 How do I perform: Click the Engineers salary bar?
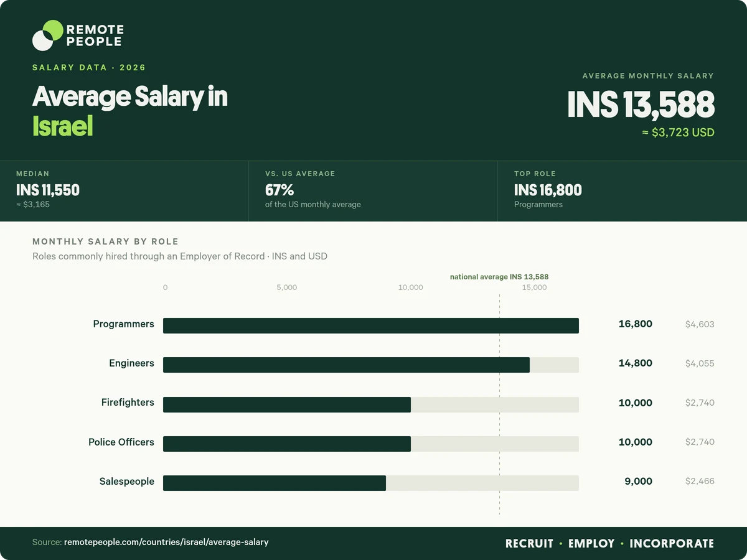coord(346,365)
